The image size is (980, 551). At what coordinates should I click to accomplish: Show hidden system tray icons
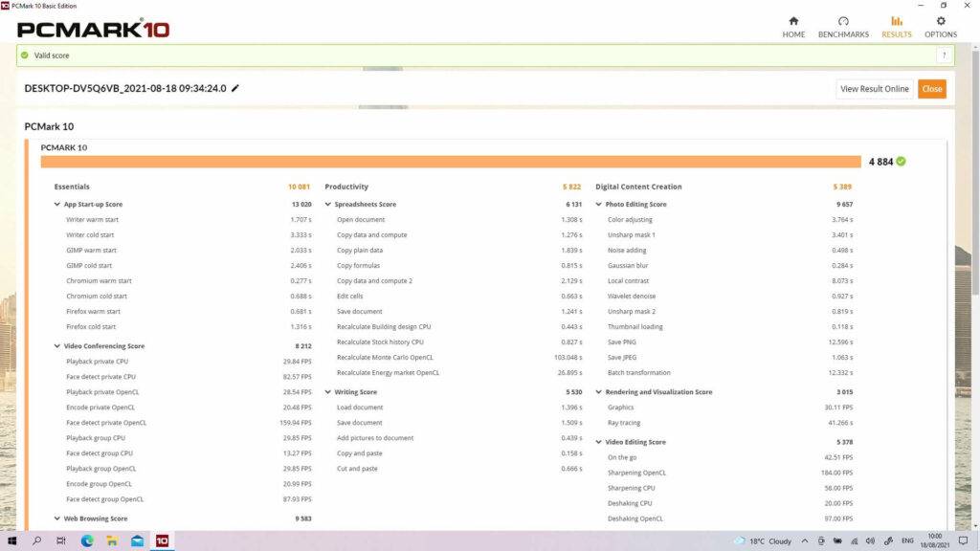click(804, 541)
